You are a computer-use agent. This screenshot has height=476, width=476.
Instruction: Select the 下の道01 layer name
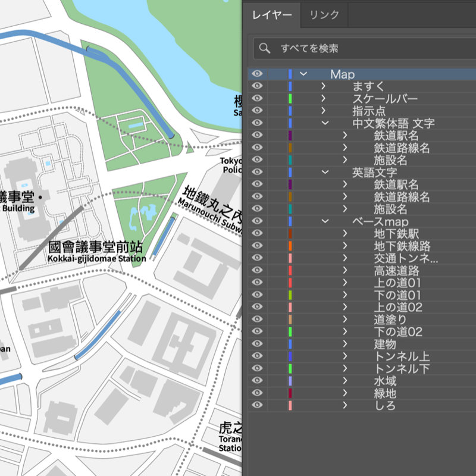pos(397,295)
